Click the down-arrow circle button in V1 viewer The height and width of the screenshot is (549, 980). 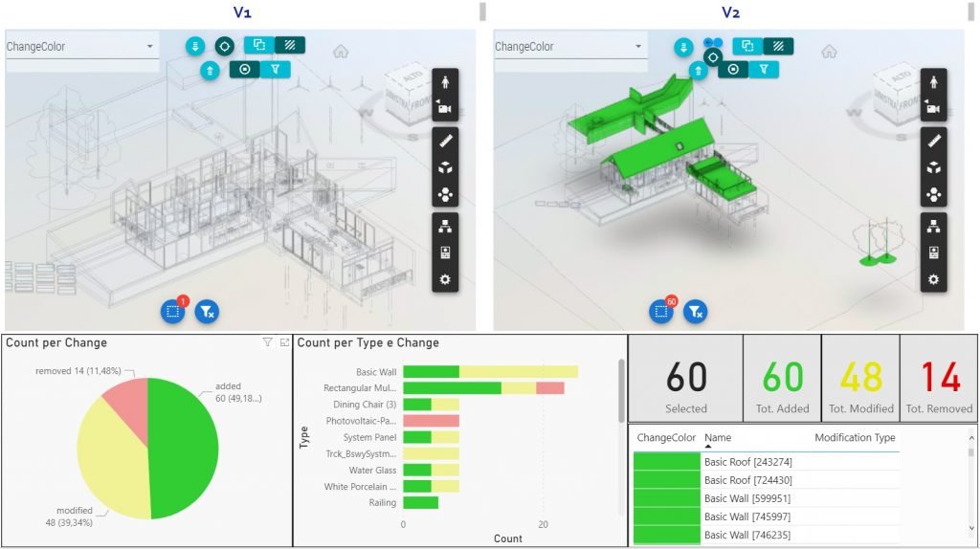click(195, 46)
